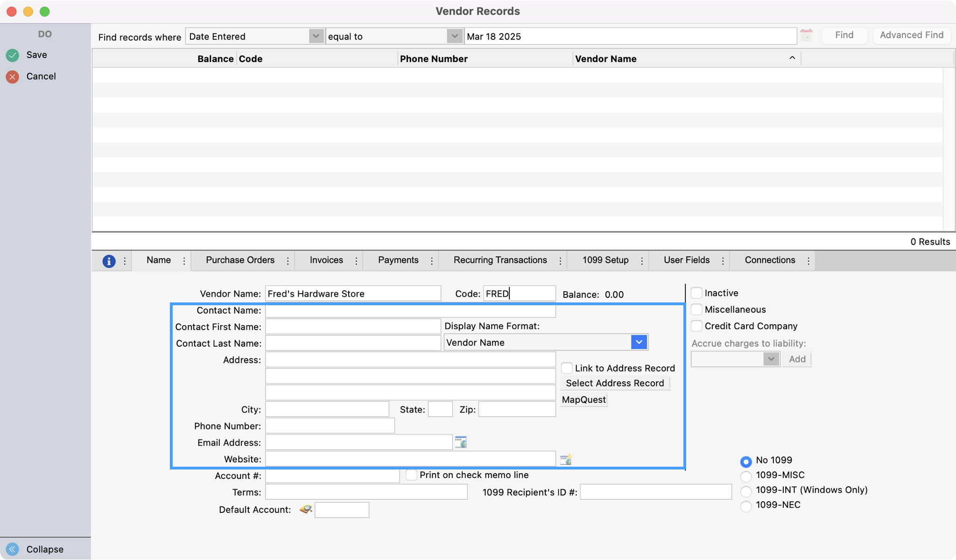Open the Display Name Format dropdown
The image size is (956, 560).
click(639, 342)
